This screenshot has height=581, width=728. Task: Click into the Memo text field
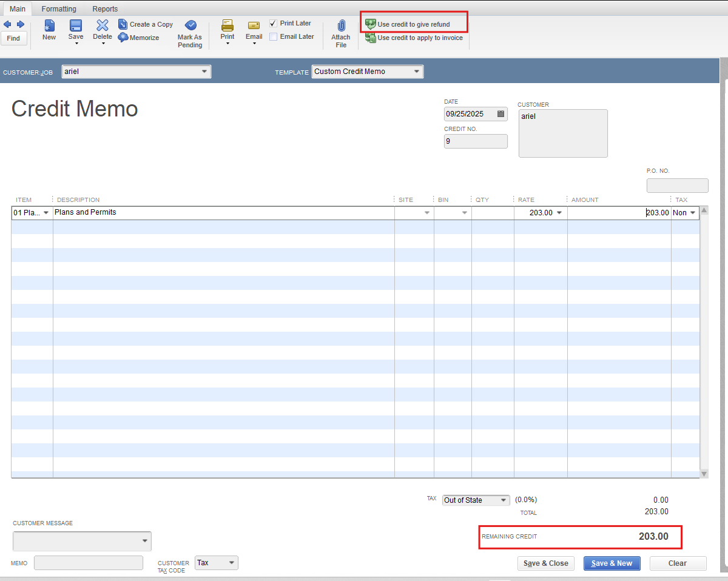[88, 563]
